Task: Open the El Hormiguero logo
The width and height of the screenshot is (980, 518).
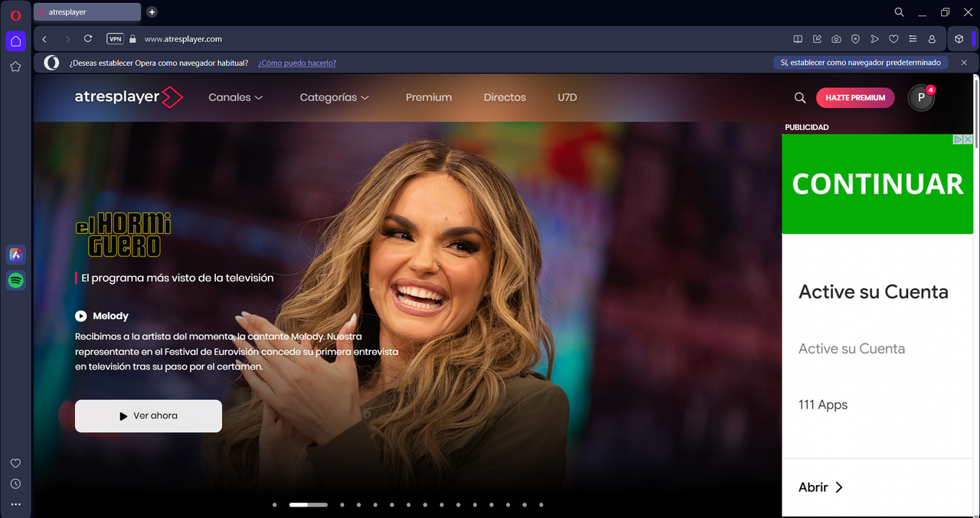Action: point(123,234)
